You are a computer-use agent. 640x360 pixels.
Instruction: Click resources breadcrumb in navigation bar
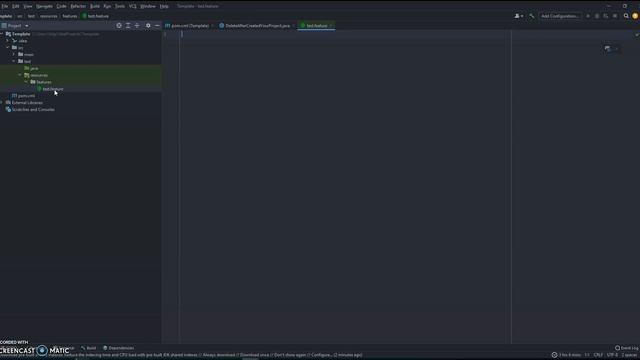tap(49, 16)
